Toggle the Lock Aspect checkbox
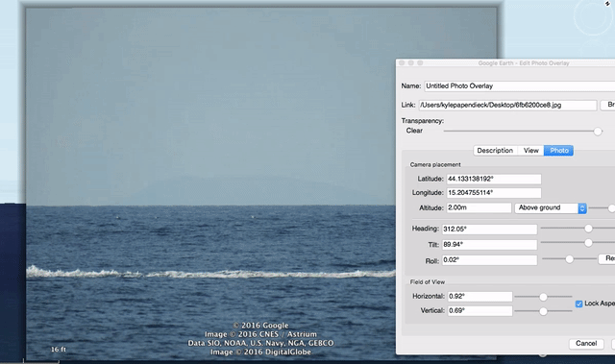Screen dimensions: 615x364 click(x=578, y=303)
